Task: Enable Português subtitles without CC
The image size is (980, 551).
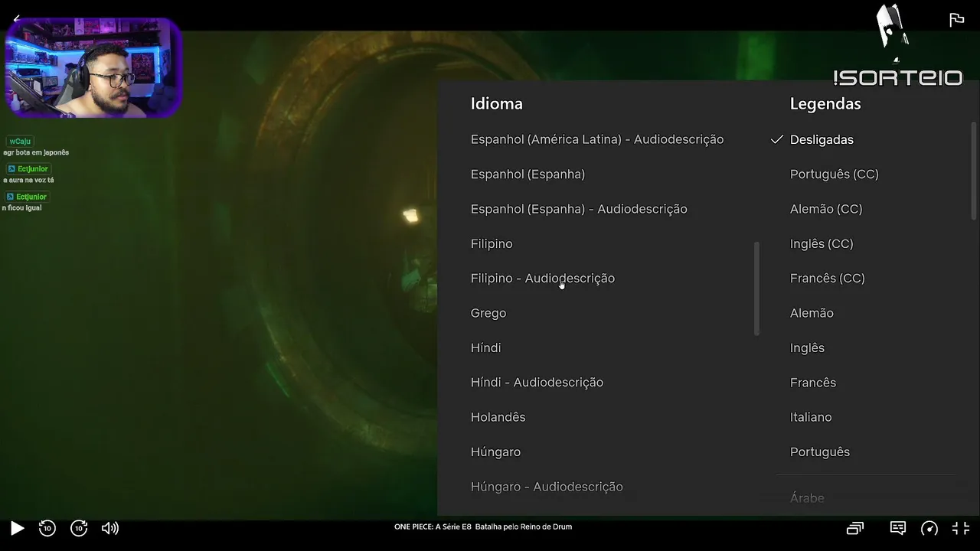Action: pos(820,452)
